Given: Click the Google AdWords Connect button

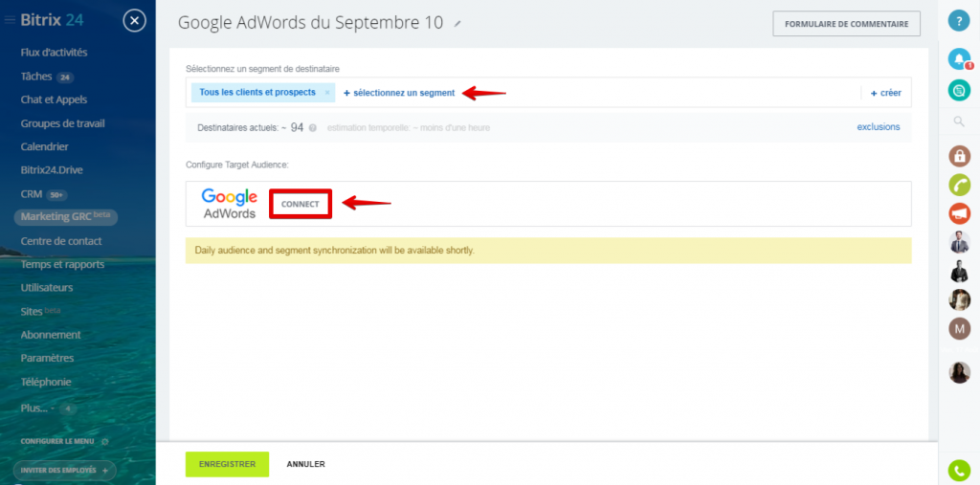Looking at the screenshot, I should tap(300, 204).
